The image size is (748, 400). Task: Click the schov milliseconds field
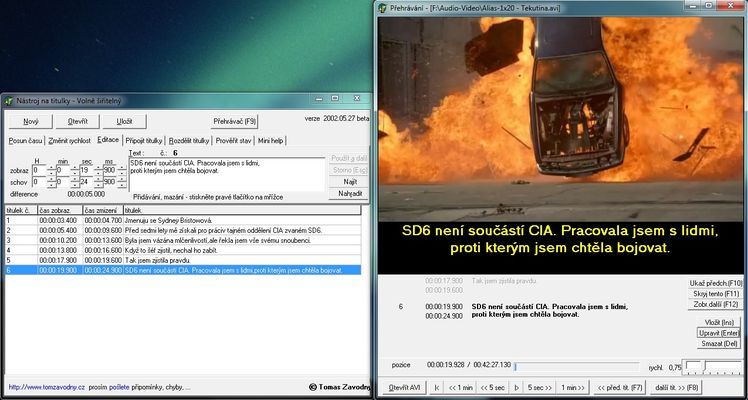[109, 182]
